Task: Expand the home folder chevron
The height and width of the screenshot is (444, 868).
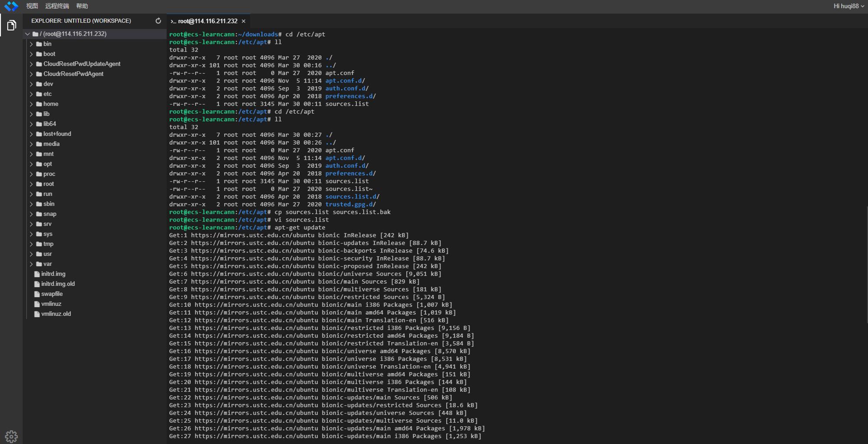Action: [x=31, y=104]
